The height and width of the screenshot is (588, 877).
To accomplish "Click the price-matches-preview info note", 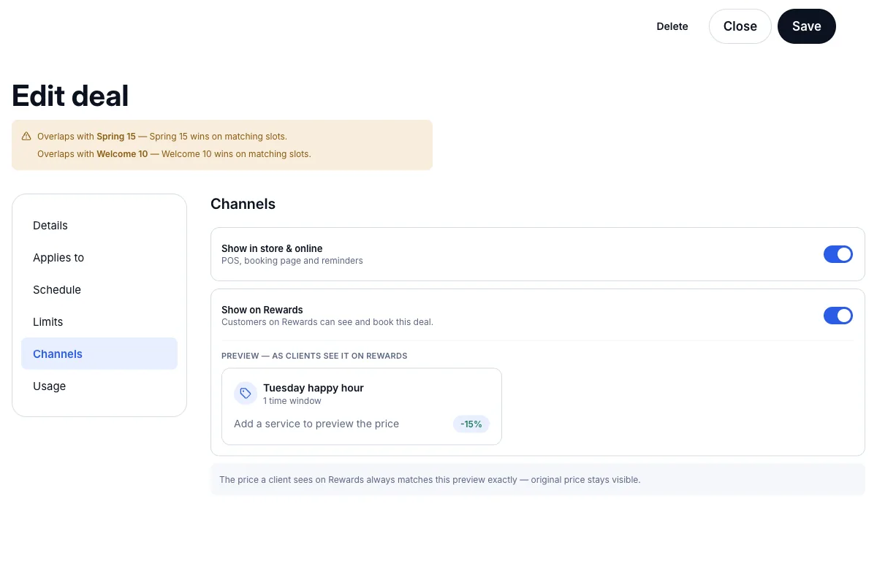I will (x=538, y=480).
